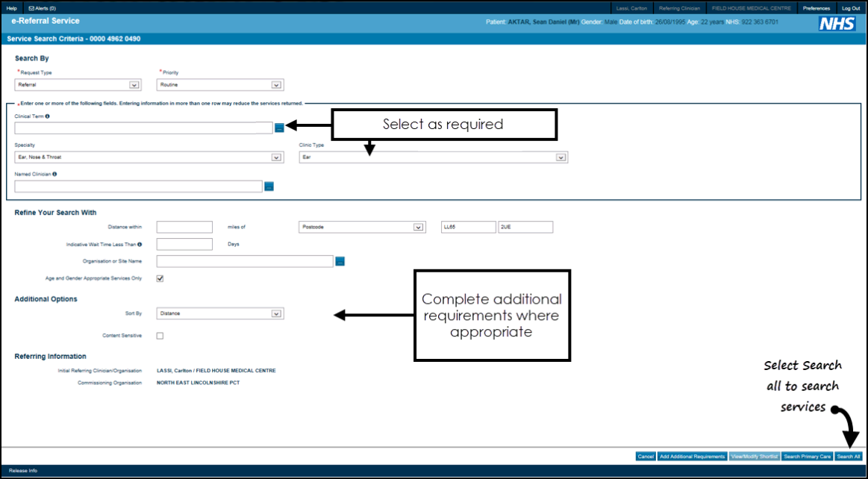Open Preferences in the top bar

click(817, 8)
